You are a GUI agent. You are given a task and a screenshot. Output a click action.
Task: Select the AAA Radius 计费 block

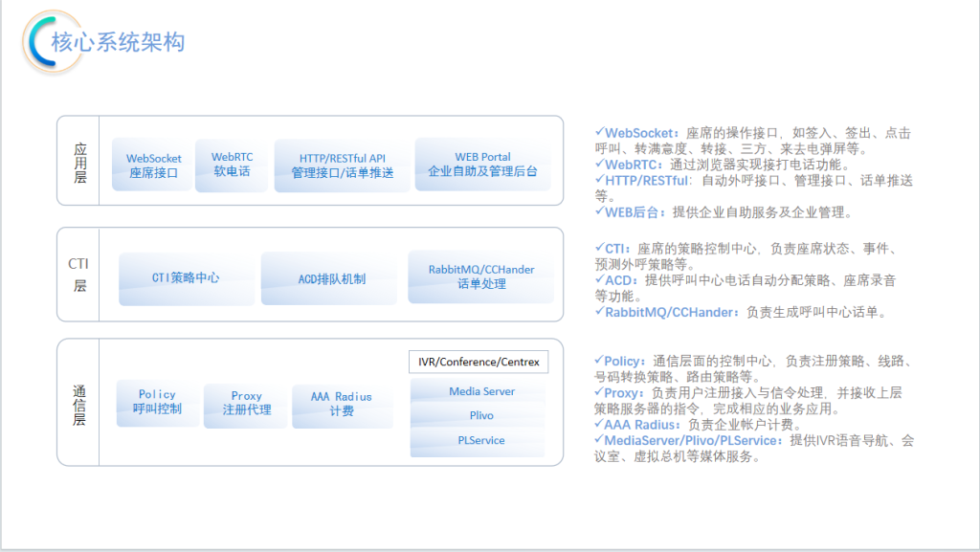[341, 404]
